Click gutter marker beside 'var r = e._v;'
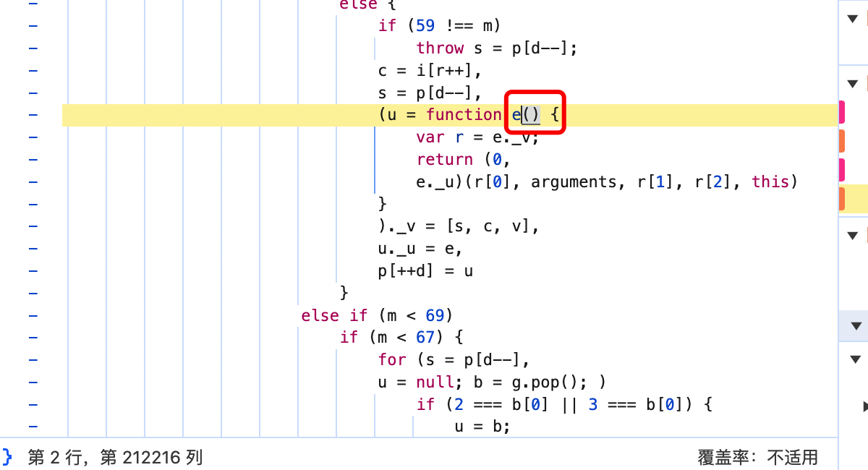This screenshot has width=868, height=470. 33,137
